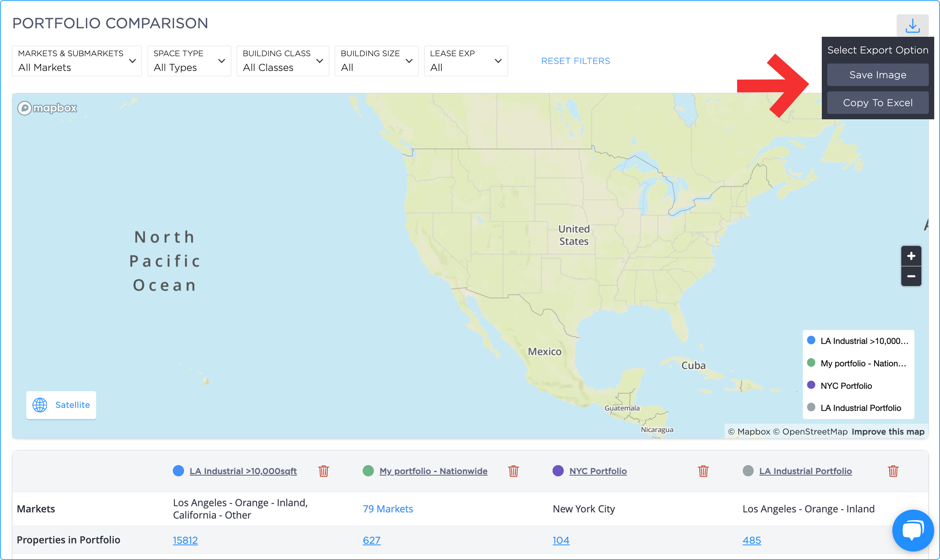940x560 pixels.
Task: Switch map to Satellite view
Action: pos(61,405)
